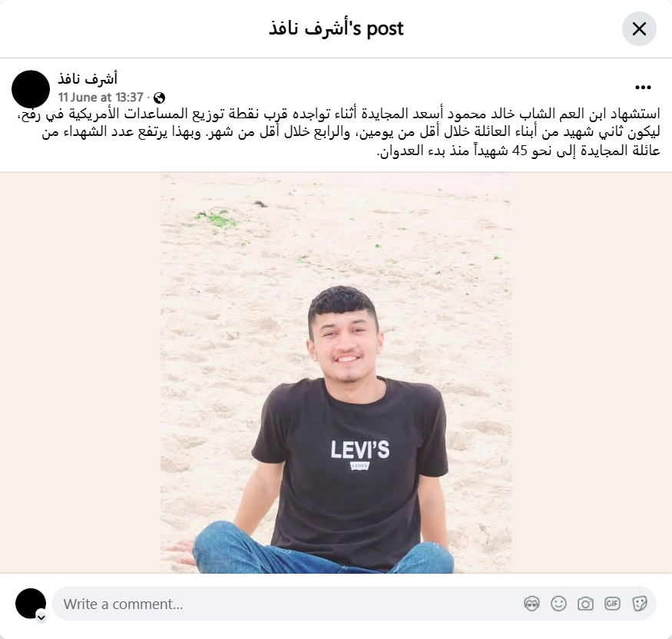Click the beige margin right of photo
The image size is (672, 639).
pos(591,372)
